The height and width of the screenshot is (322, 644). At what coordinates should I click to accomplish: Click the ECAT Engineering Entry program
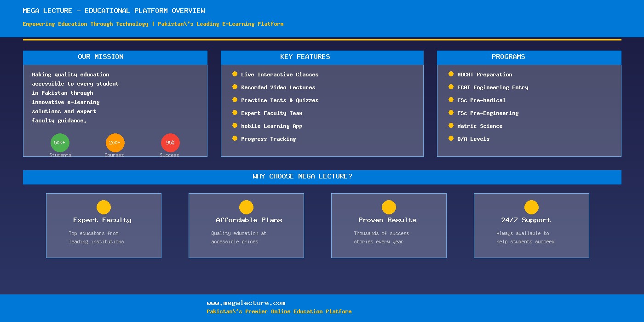pos(493,87)
